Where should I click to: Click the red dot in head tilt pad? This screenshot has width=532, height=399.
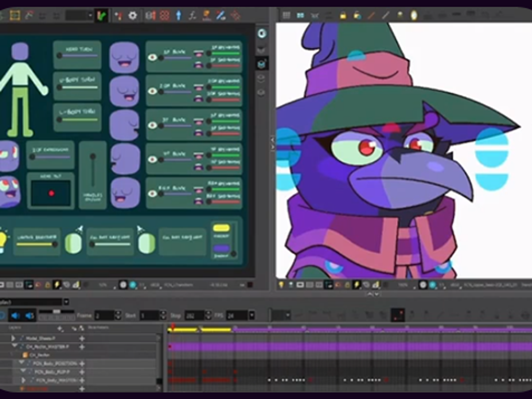[51, 193]
